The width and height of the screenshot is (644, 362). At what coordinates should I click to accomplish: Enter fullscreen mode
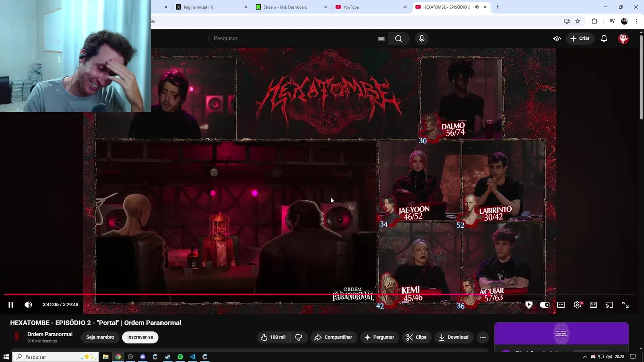click(625, 305)
